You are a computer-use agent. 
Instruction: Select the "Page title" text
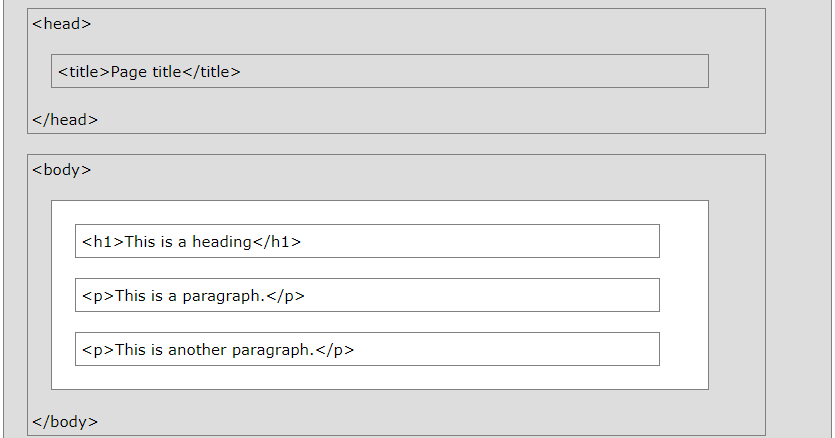[146, 71]
